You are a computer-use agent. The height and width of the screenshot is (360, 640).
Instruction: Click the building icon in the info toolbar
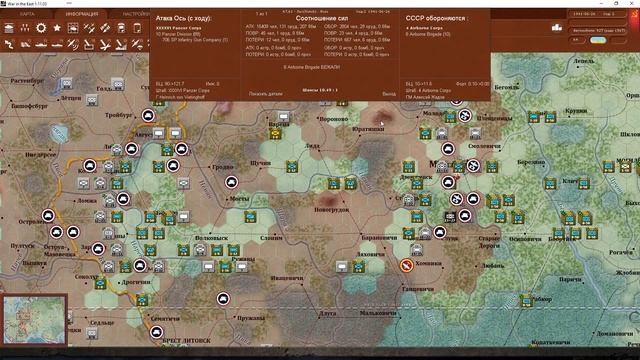tap(9, 28)
